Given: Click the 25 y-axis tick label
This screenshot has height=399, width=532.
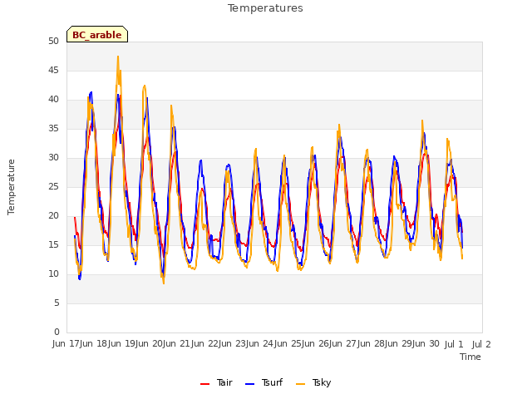Looking at the screenshot, I should [x=53, y=186].
